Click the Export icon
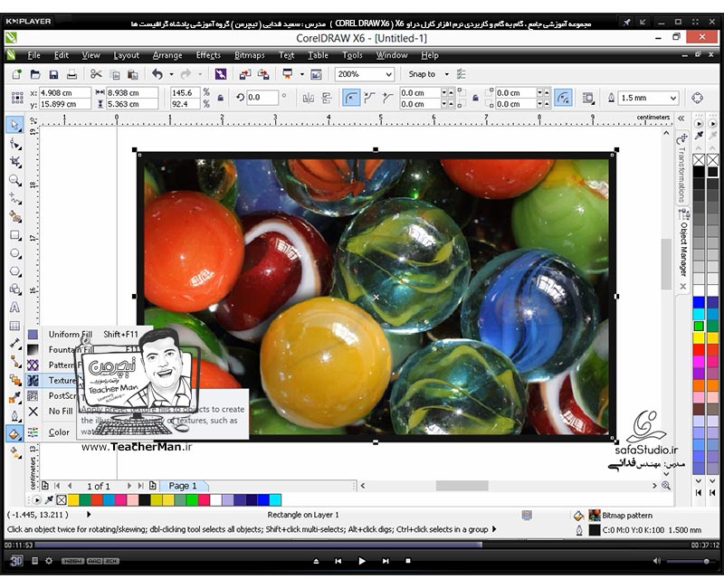 pyautogui.click(x=263, y=74)
